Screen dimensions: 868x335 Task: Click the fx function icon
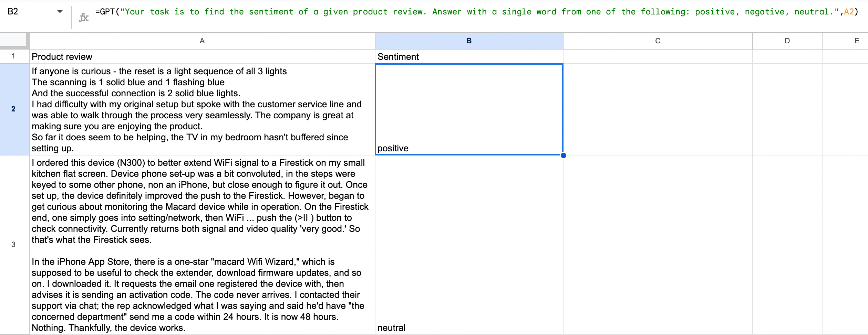[84, 17]
